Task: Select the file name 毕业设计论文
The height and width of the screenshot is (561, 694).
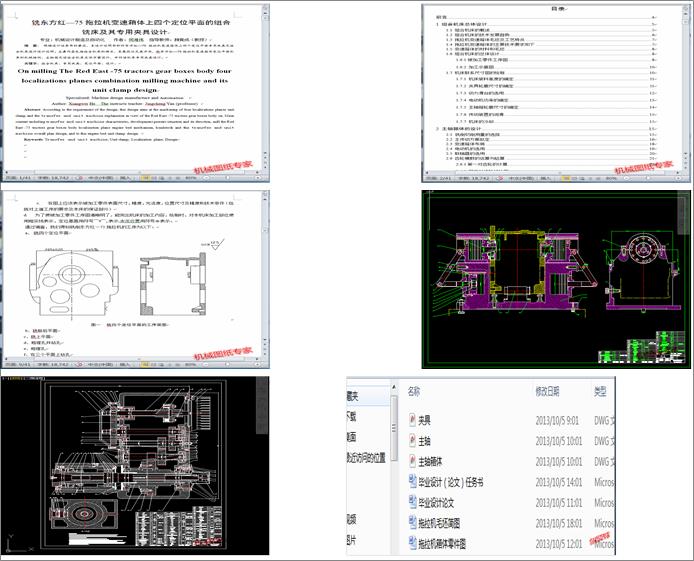Action: (x=436, y=503)
